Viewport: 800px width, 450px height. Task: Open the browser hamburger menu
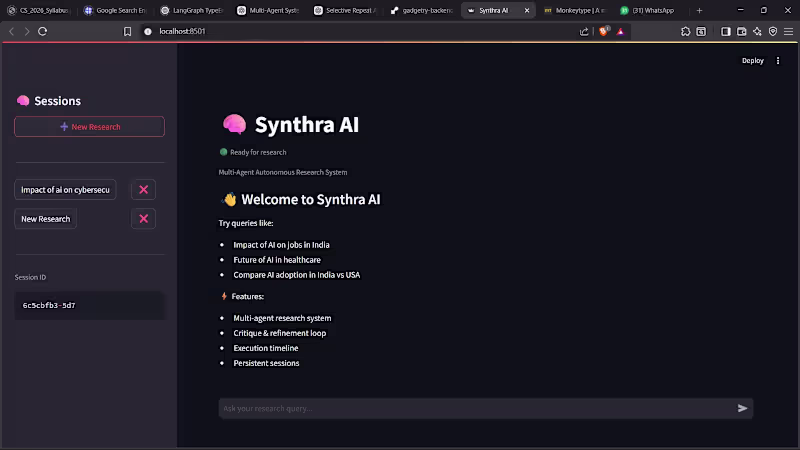click(x=789, y=31)
